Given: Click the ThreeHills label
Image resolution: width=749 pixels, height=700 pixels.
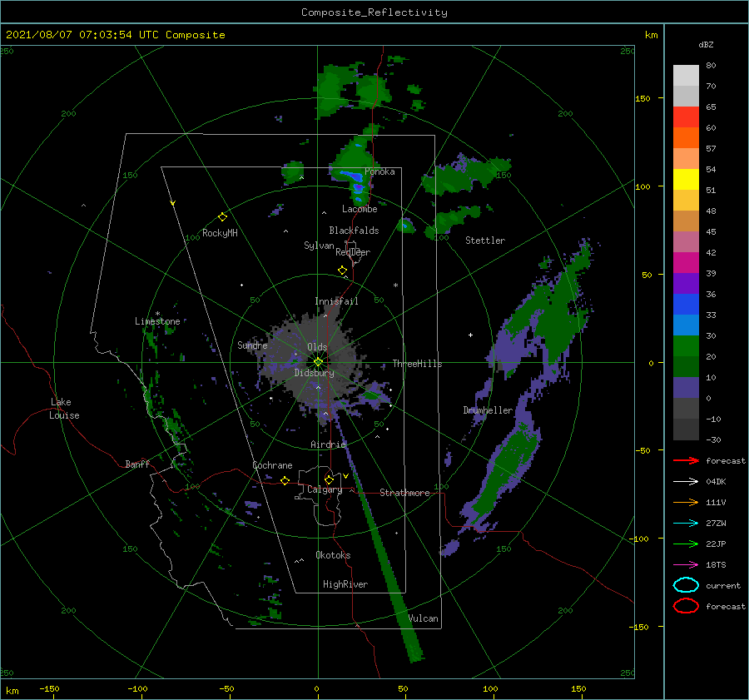Looking at the screenshot, I should (418, 364).
